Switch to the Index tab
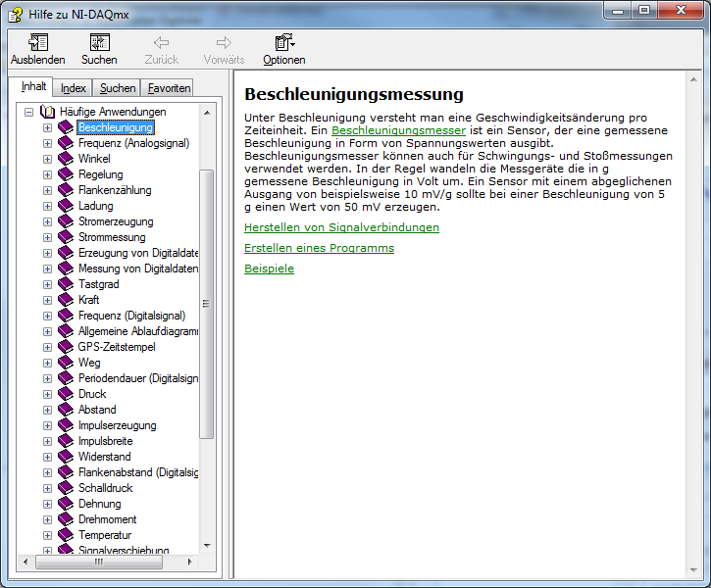Image resolution: width=711 pixels, height=588 pixels. (74, 88)
